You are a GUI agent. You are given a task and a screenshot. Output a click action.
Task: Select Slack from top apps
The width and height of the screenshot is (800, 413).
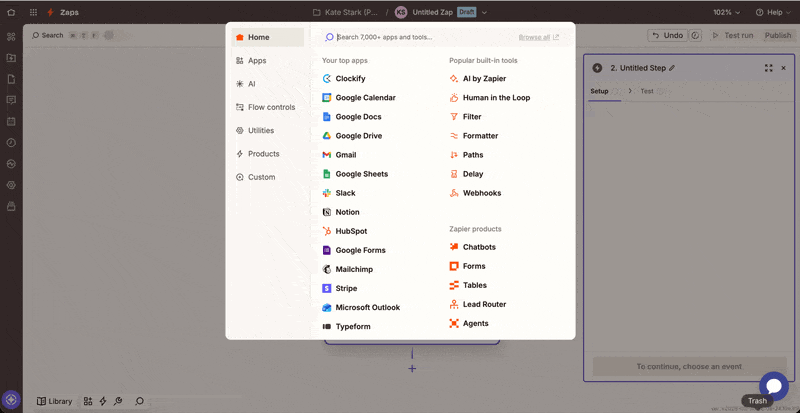click(x=345, y=193)
